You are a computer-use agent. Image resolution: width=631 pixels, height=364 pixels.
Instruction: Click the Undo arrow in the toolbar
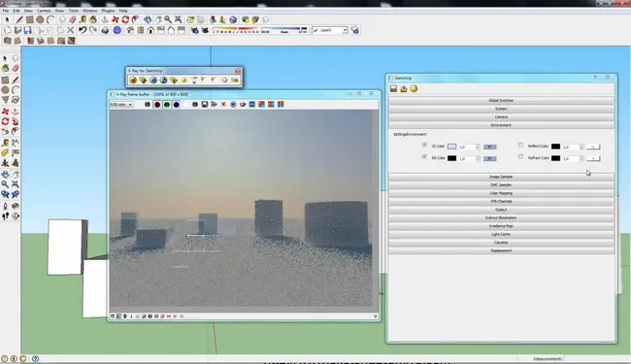click(x=83, y=30)
